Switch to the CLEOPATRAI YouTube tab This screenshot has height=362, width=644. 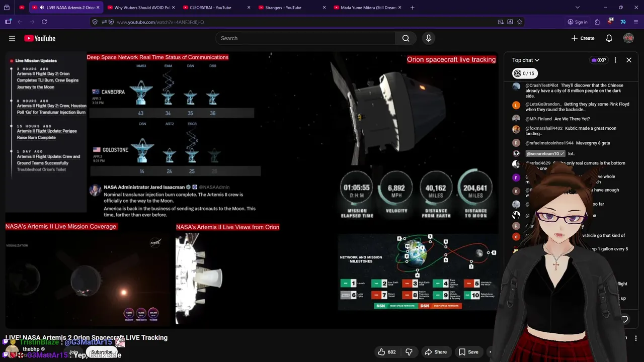click(216, 8)
